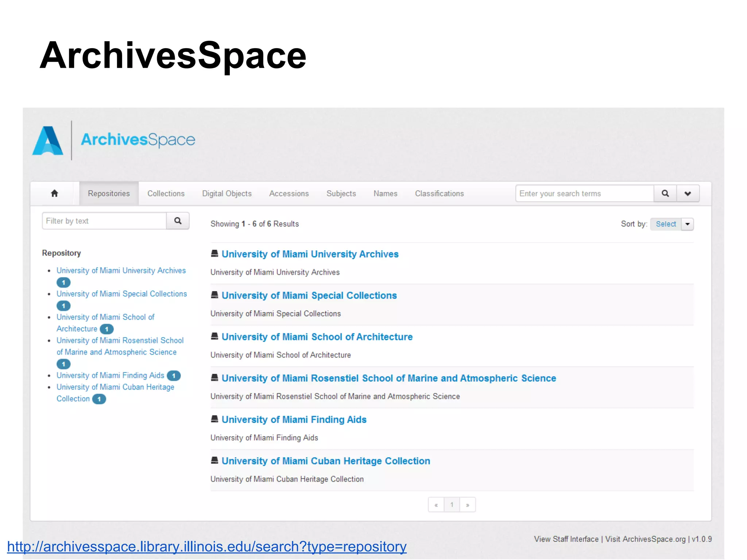Filter by Rosenstiel School facet link
747x560 pixels.
click(120, 346)
